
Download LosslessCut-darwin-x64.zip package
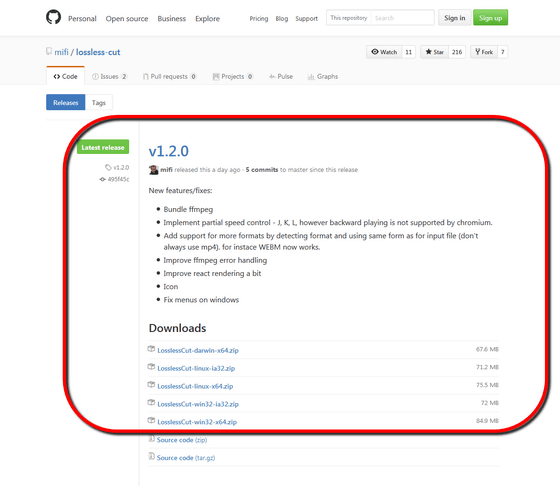click(198, 350)
